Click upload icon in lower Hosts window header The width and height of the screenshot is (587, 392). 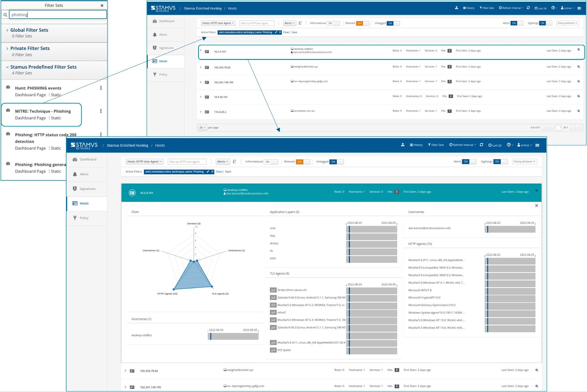coord(402,145)
